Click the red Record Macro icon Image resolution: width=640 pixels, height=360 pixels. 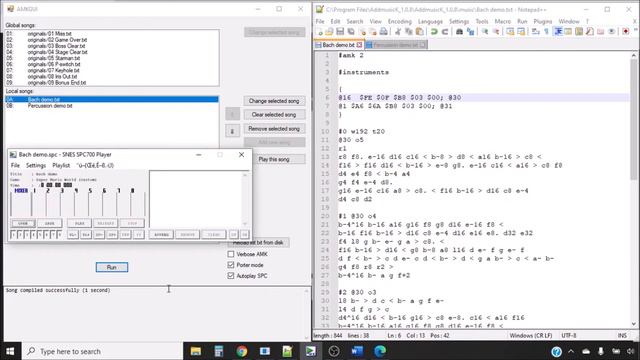pos(626,32)
